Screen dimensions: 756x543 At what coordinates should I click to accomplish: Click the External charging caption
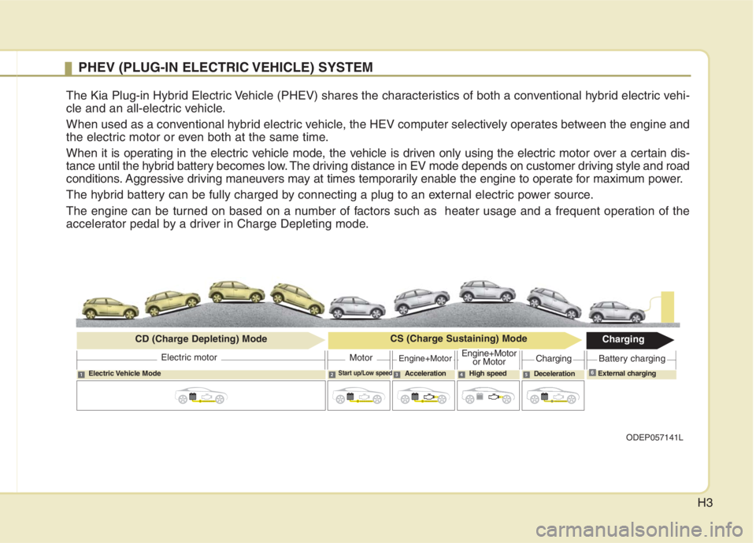[627, 373]
